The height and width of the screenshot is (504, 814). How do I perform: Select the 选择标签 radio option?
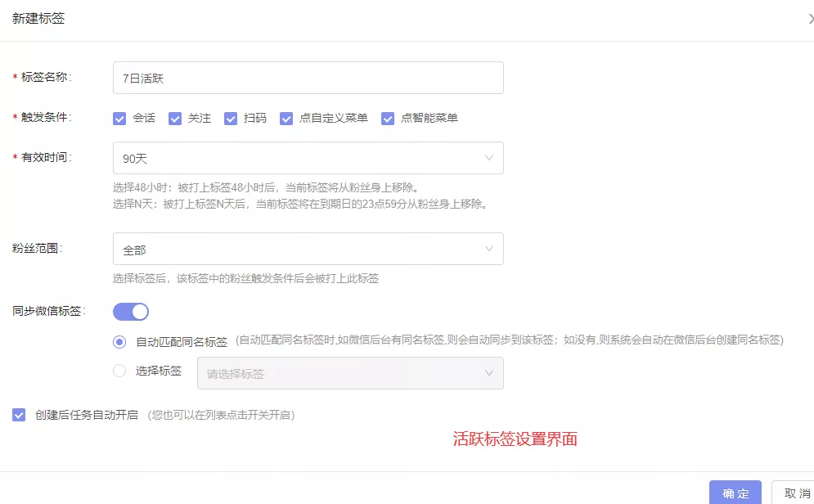click(119, 371)
